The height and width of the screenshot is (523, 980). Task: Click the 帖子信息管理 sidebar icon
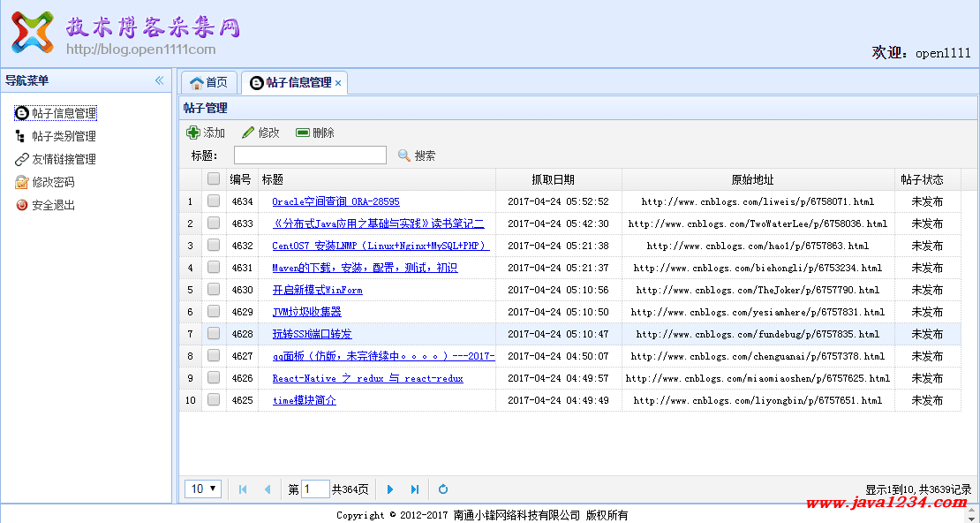[x=22, y=113]
